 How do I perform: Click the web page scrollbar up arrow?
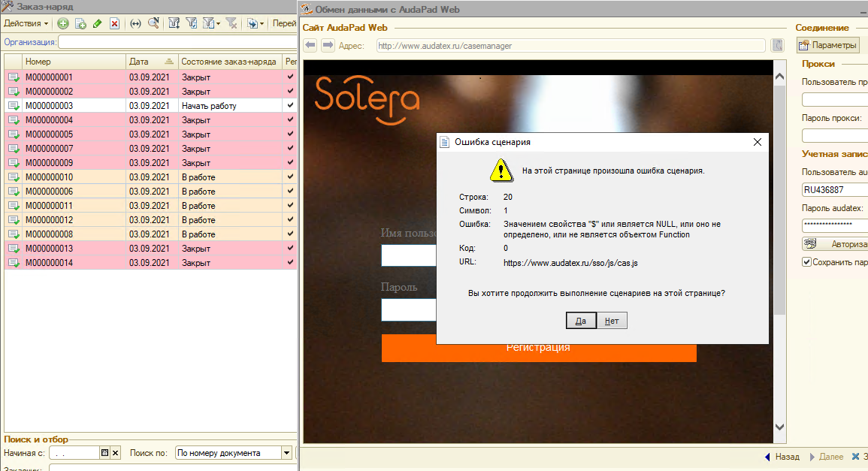[x=779, y=77]
